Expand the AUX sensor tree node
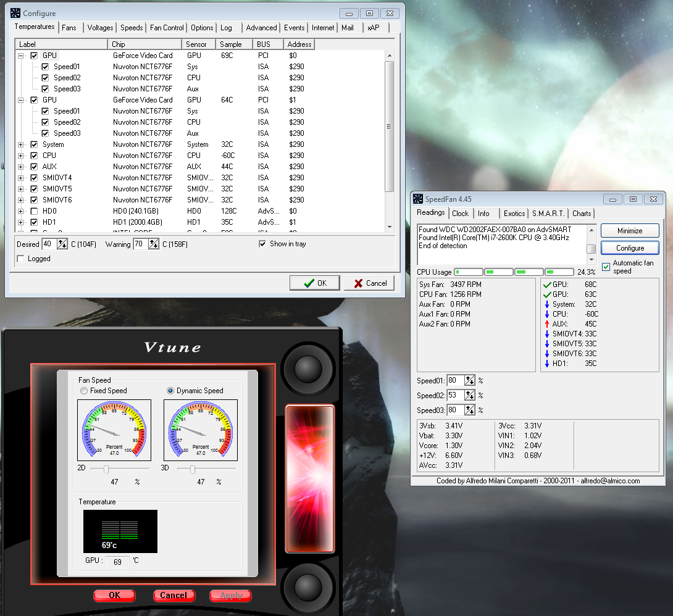 [x=20, y=167]
